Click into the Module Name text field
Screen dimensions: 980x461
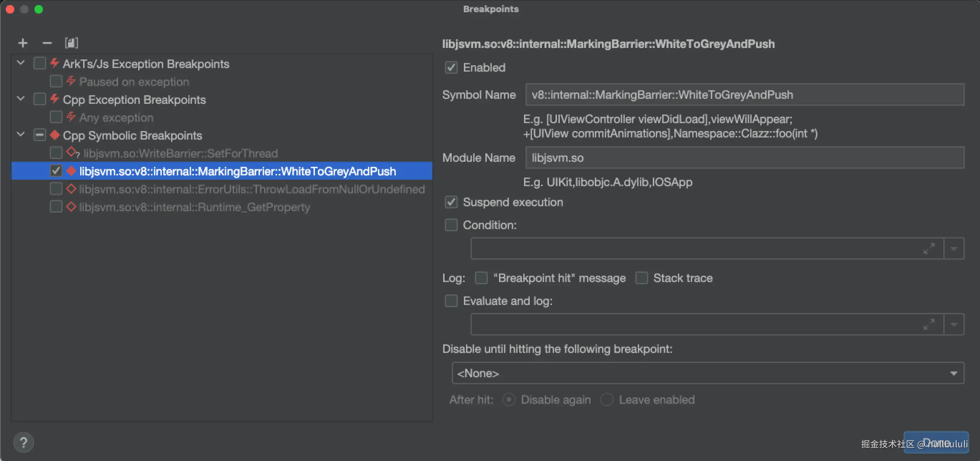pyautogui.click(x=744, y=157)
